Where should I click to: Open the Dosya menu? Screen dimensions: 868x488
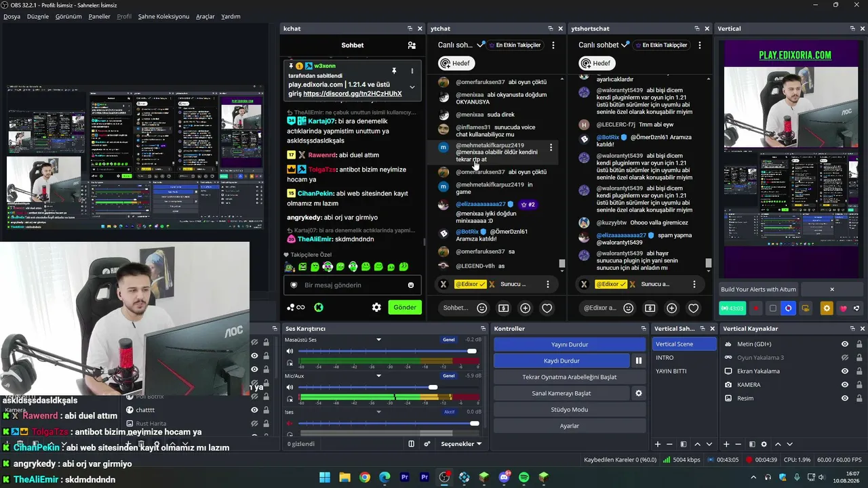coord(12,16)
